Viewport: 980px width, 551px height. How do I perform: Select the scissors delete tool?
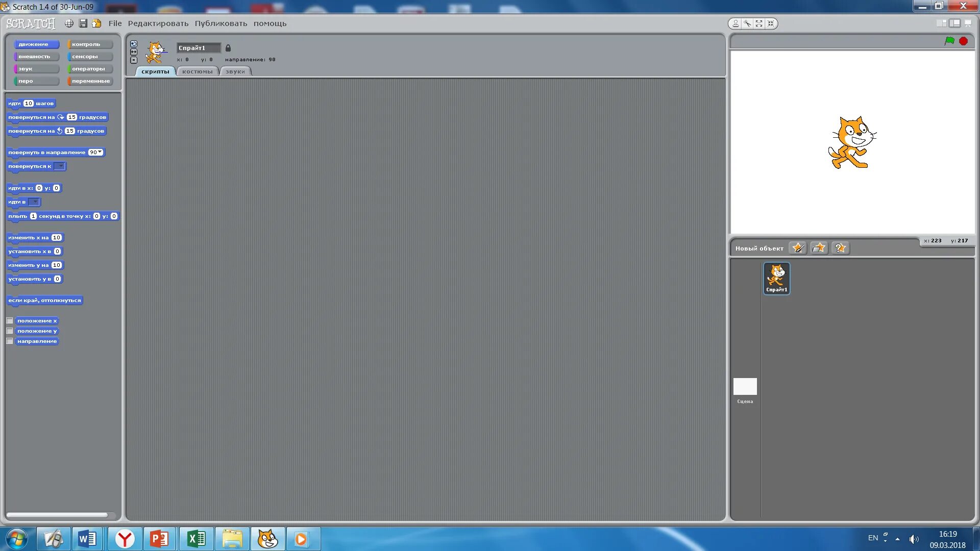click(x=747, y=23)
